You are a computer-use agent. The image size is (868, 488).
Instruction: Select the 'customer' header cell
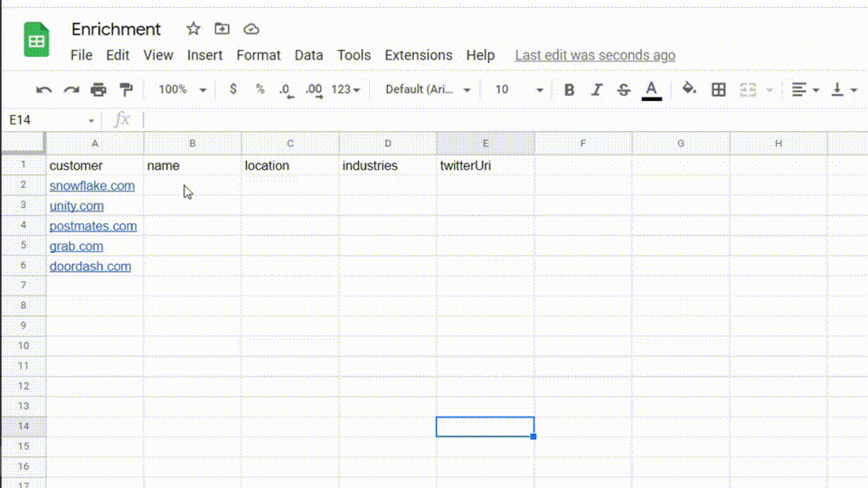(x=95, y=165)
